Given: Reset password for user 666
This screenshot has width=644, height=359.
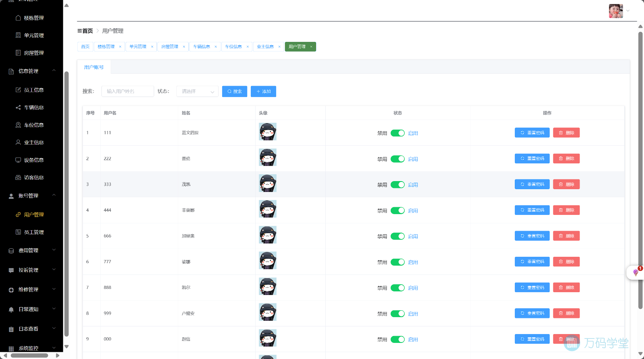Looking at the screenshot, I should [532, 236].
